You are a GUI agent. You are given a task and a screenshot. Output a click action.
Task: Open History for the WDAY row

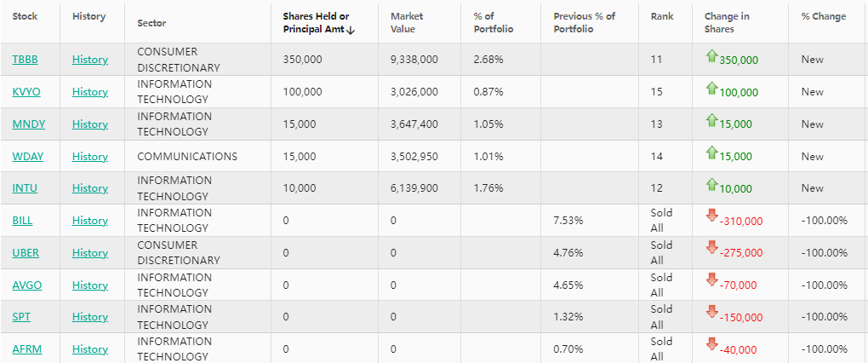(x=89, y=157)
